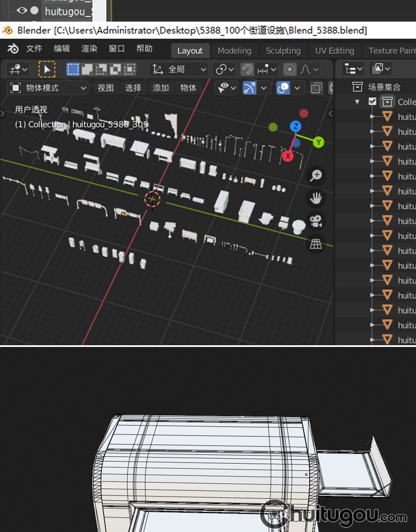The image size is (416, 532).
Task: Click the snap magnet icon
Action: coord(247,69)
